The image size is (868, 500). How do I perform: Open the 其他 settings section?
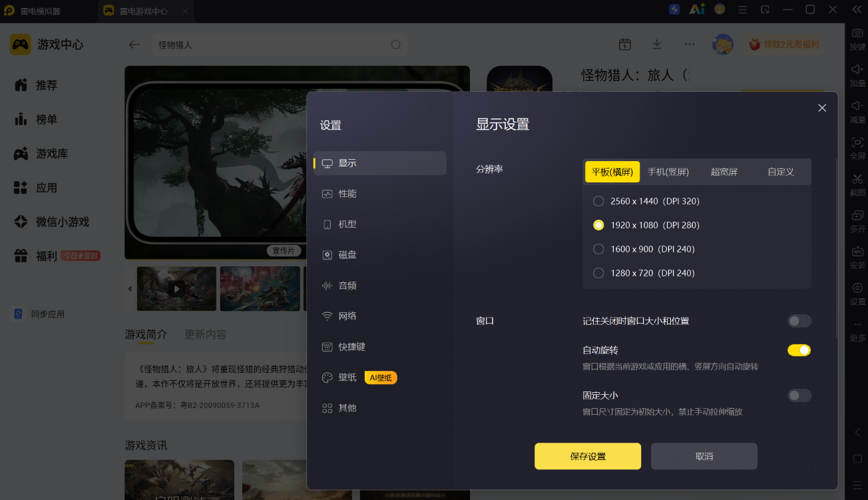380,408
